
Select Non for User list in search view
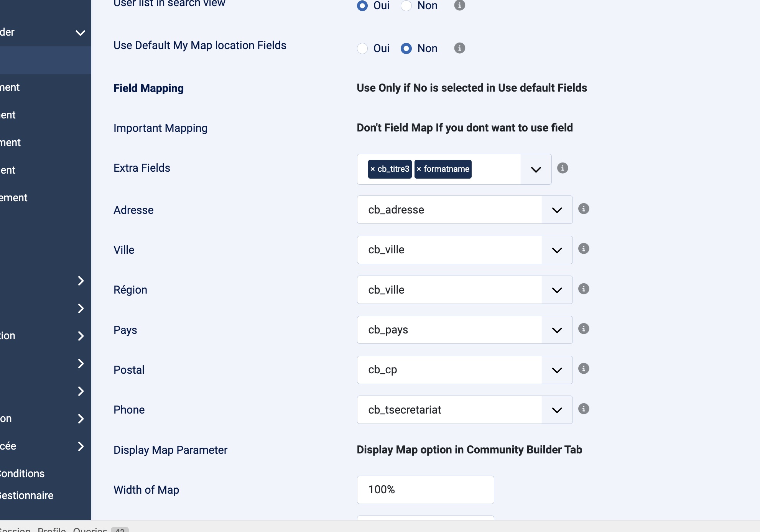point(406,6)
